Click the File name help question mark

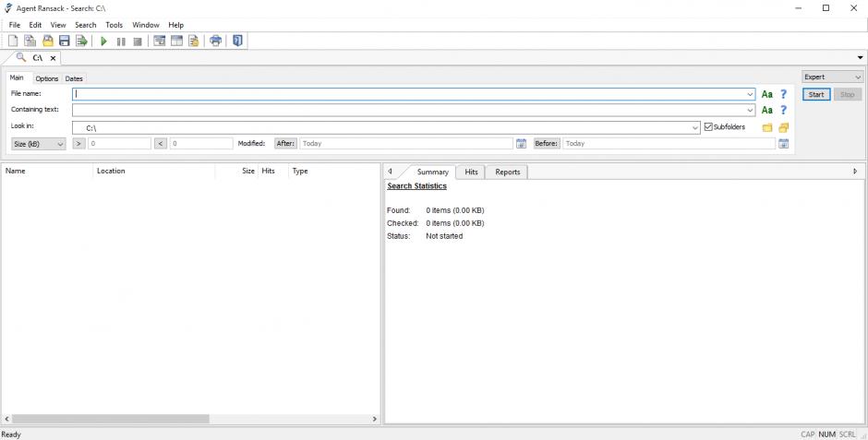click(783, 94)
